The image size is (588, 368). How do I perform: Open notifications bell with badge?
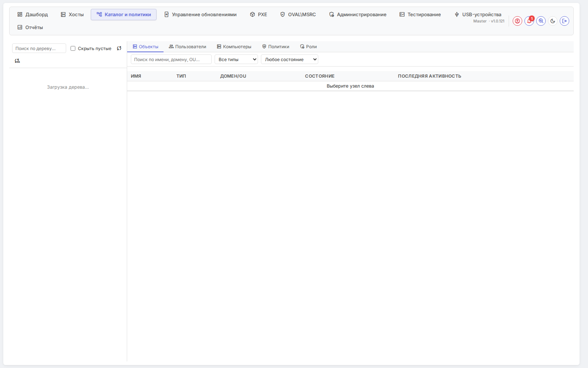click(529, 21)
